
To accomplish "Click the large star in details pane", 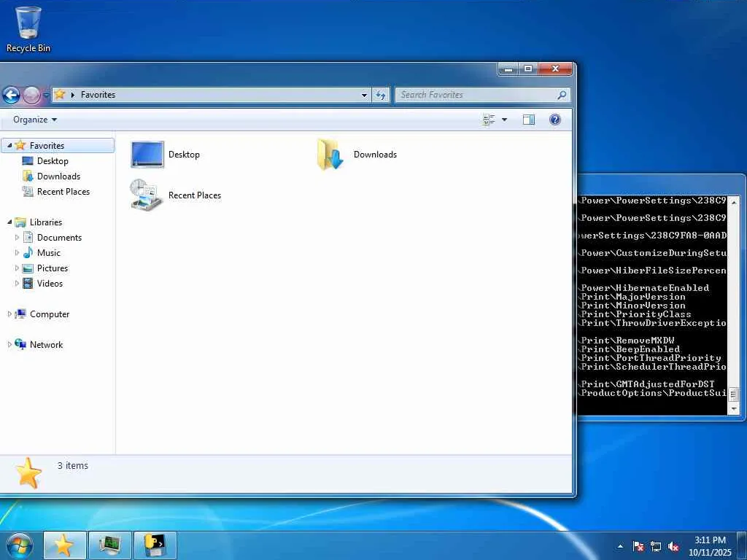I will pyautogui.click(x=28, y=472).
